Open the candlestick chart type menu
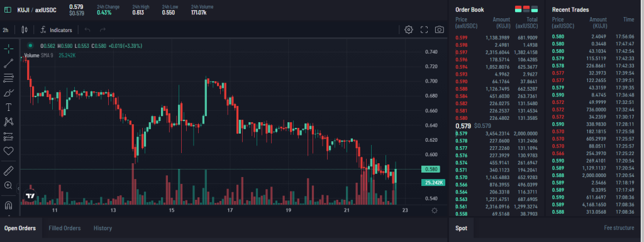This screenshot has width=644, height=242. 25,30
